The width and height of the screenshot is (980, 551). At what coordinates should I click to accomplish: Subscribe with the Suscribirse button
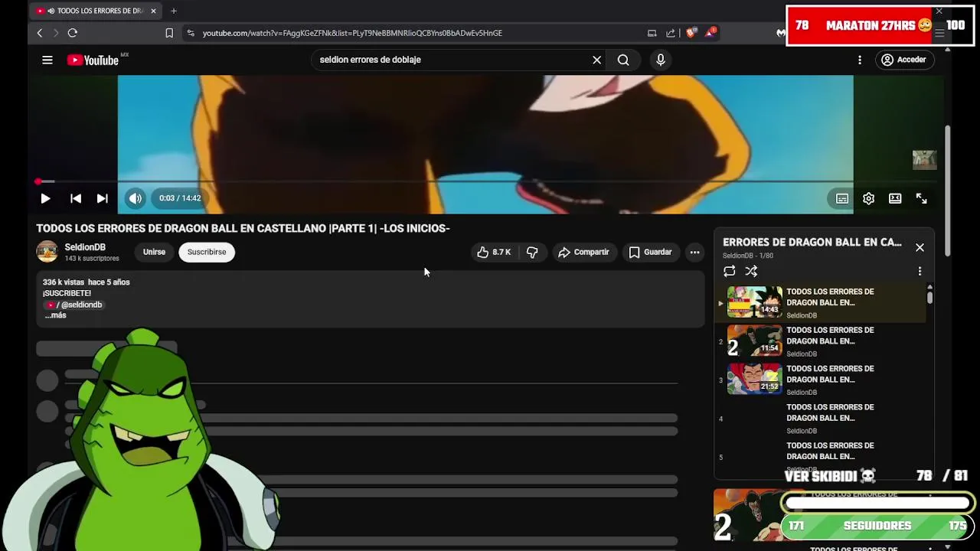(x=207, y=252)
